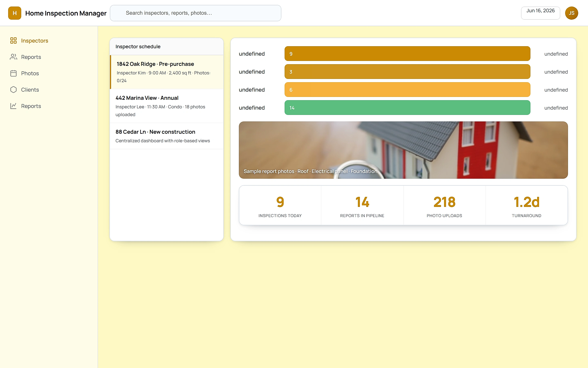588x368 pixels.
Task: Open the JS user avatar
Action: [571, 13]
